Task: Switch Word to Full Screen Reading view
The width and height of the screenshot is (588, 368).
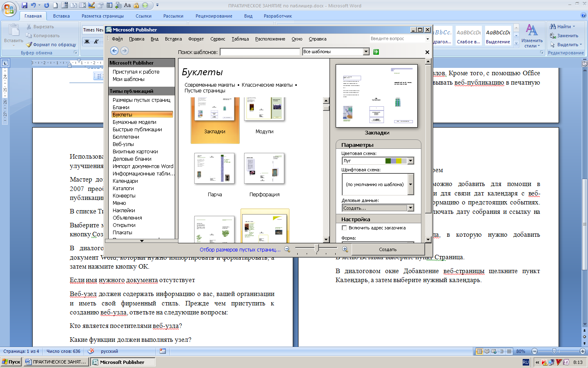Action: (487, 351)
